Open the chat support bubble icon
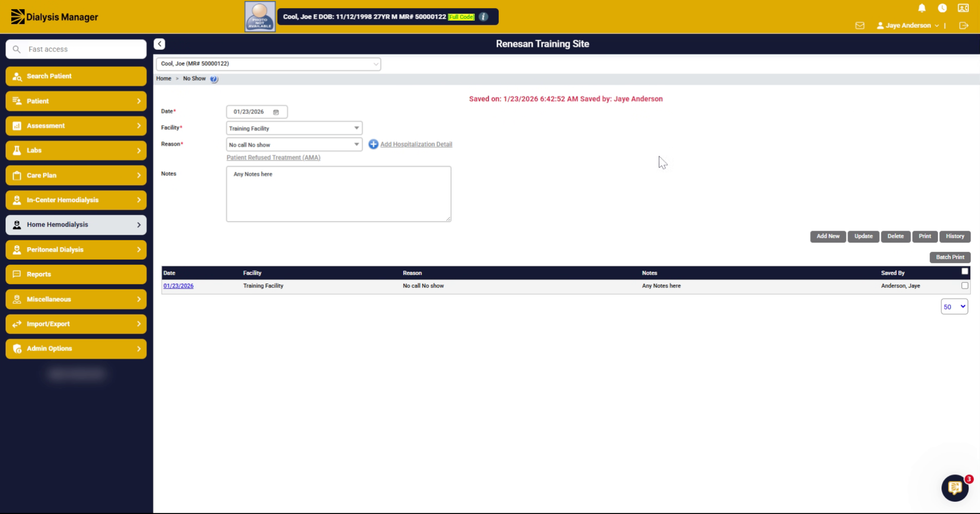Viewport: 980px width, 514px height. coord(955,487)
